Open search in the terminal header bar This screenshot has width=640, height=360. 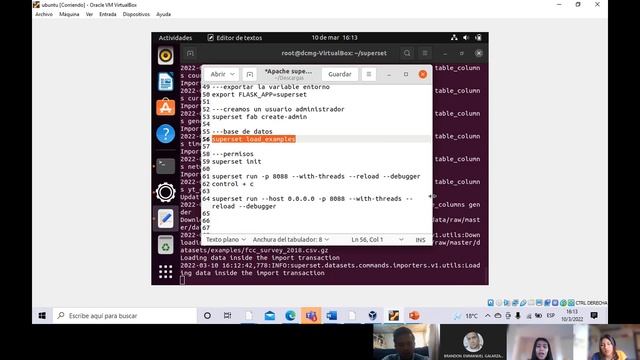coord(407,53)
